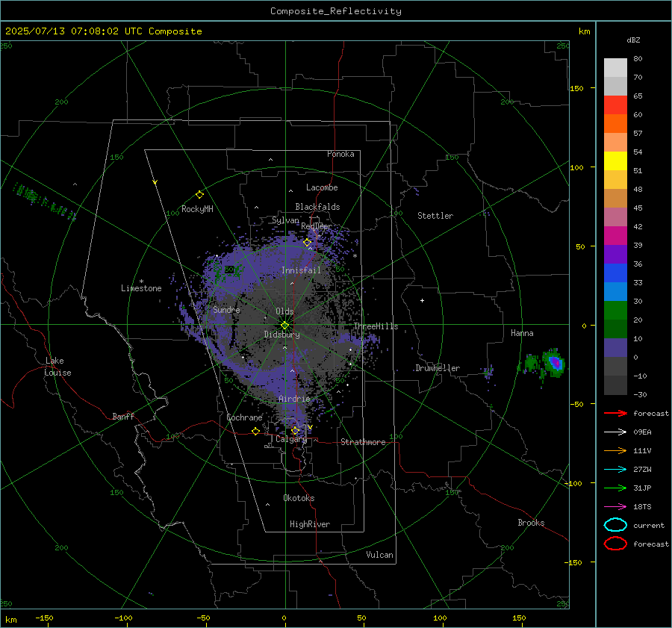Click the 'Didsbury' map label

point(281,335)
